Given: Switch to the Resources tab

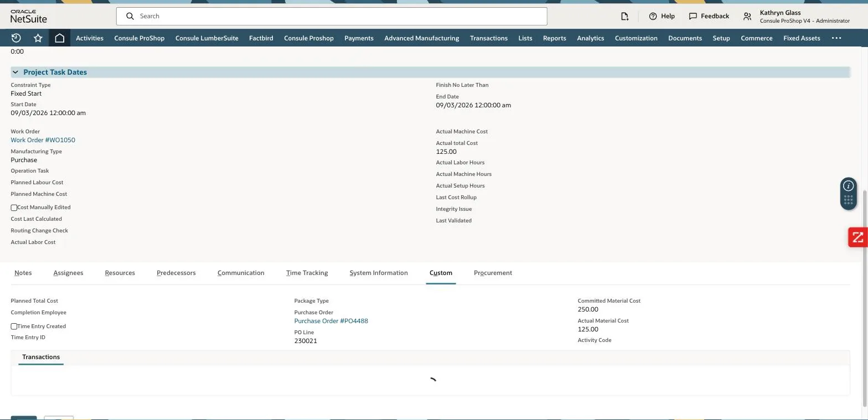Looking at the screenshot, I should point(120,273).
